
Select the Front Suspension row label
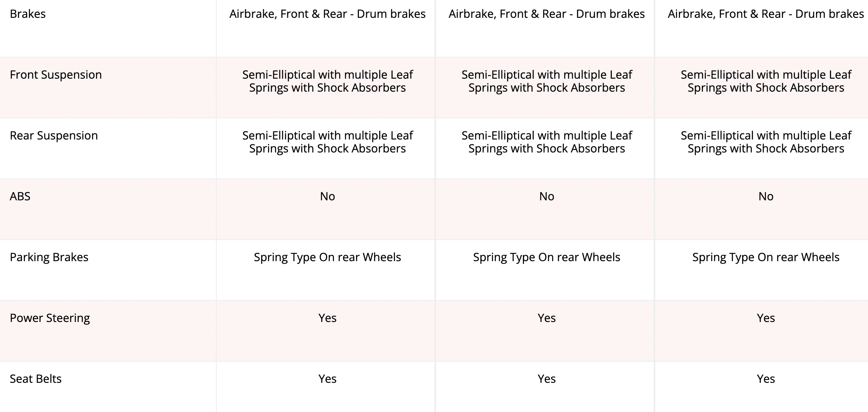click(56, 75)
